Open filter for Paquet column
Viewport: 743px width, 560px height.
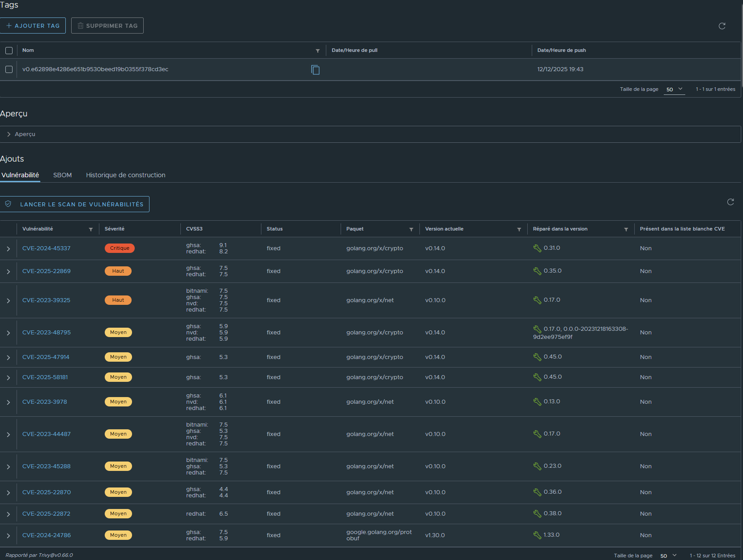[x=411, y=229]
